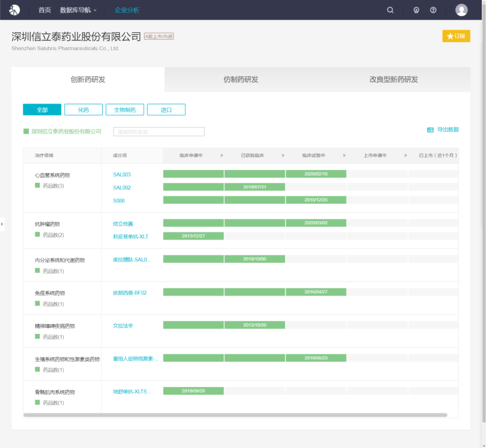Go to the 首页 nav item

[x=45, y=10]
